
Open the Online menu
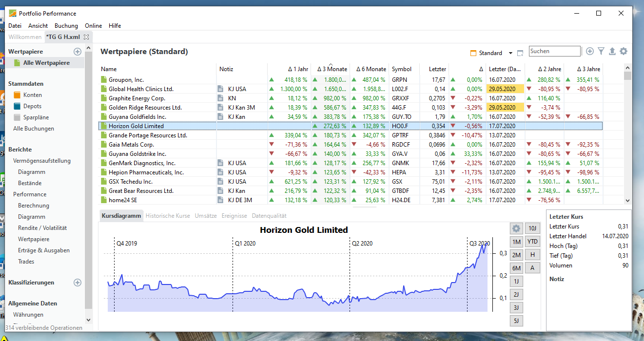click(94, 26)
